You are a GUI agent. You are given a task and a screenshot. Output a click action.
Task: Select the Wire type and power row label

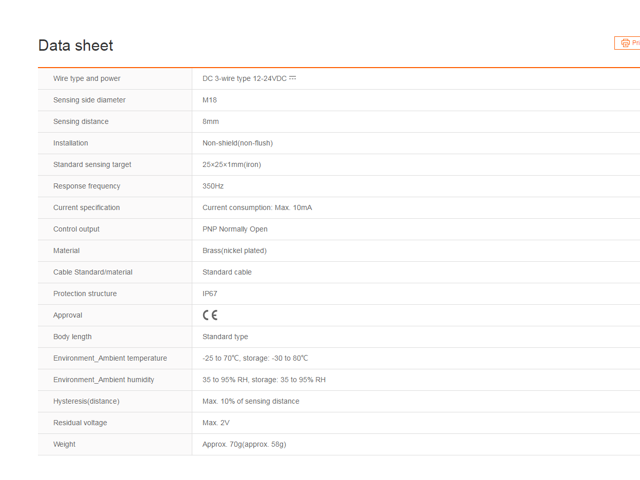[x=86, y=78]
